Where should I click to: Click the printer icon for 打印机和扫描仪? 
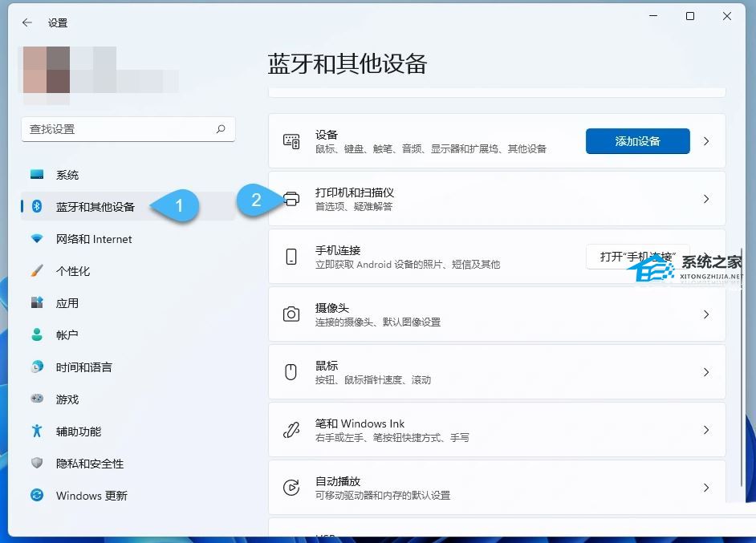(x=291, y=199)
